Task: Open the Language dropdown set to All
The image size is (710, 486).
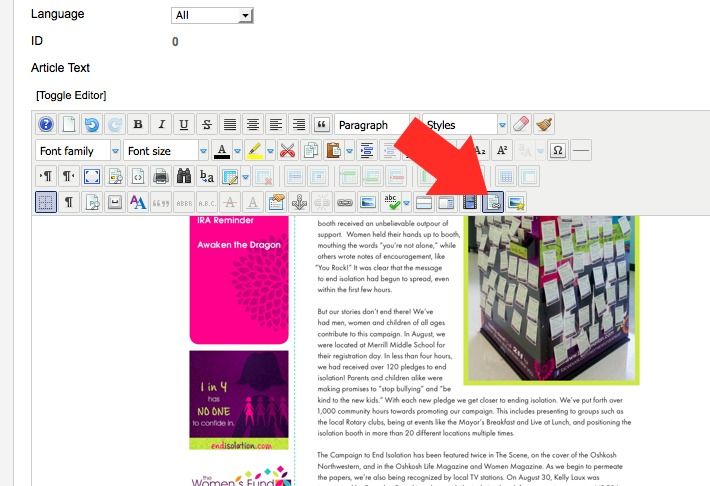Action: (x=212, y=15)
